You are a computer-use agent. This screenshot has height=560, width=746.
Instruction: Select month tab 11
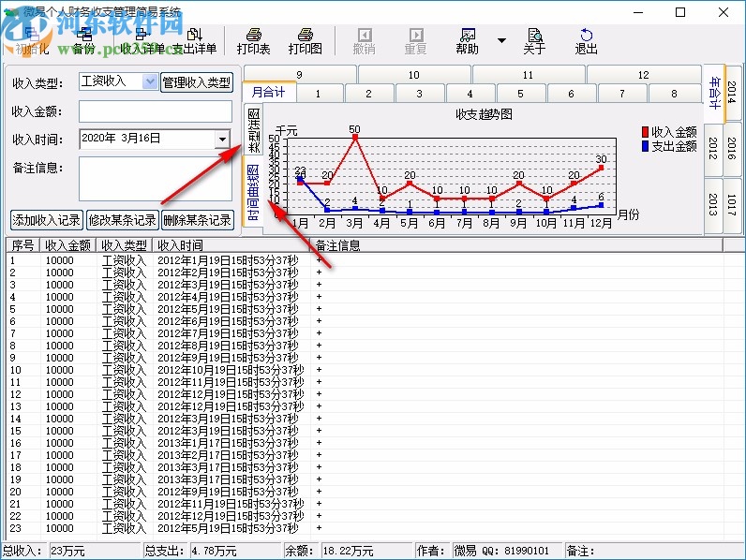coord(528,75)
